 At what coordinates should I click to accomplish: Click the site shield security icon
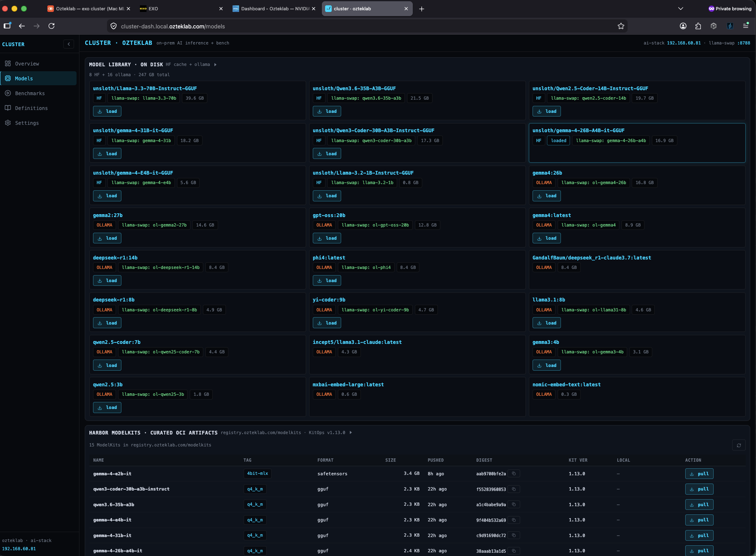[x=114, y=26]
